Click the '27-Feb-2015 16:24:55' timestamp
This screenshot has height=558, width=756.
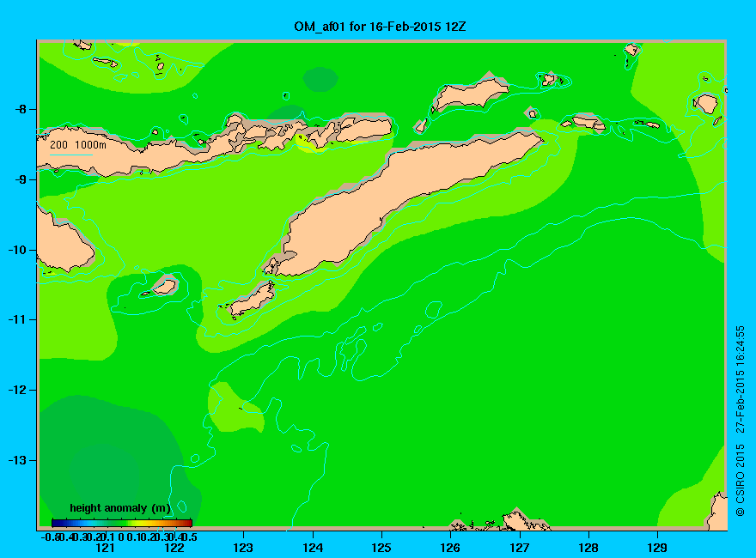pos(740,379)
